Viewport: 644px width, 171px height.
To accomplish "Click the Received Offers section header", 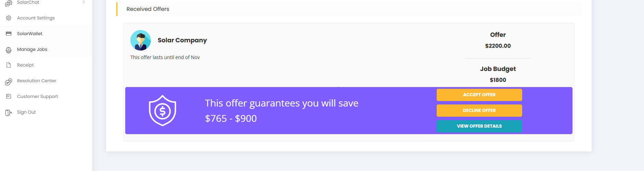I will click(x=148, y=9).
